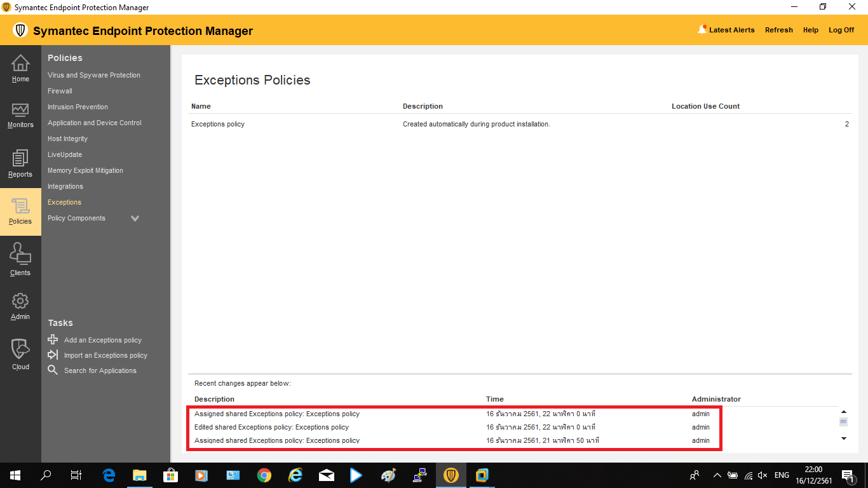Import an Exceptions policy task link
This screenshot has width=868, height=488.
(105, 355)
